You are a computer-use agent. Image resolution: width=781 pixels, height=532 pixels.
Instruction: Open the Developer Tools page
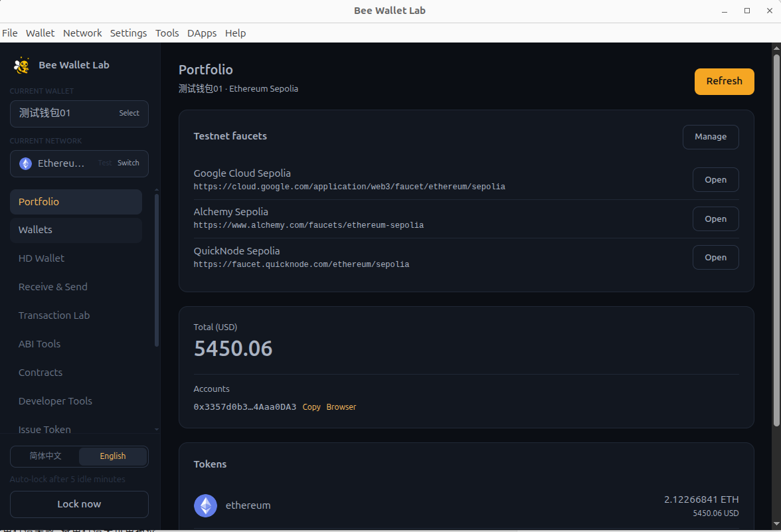(x=76, y=401)
